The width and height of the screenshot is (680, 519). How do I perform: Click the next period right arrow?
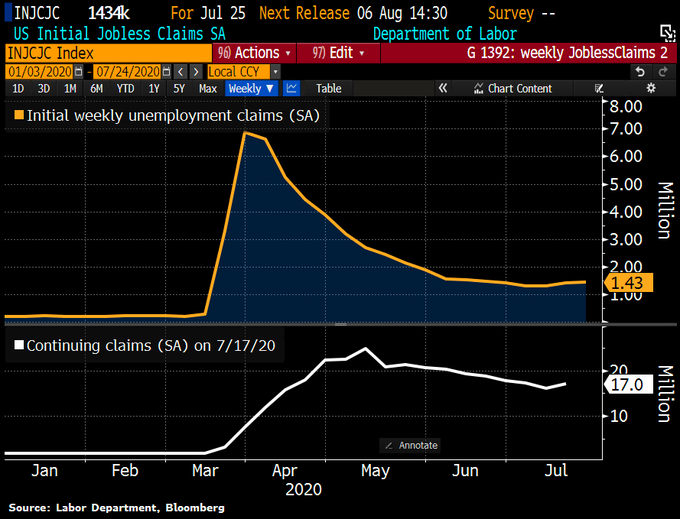point(196,71)
